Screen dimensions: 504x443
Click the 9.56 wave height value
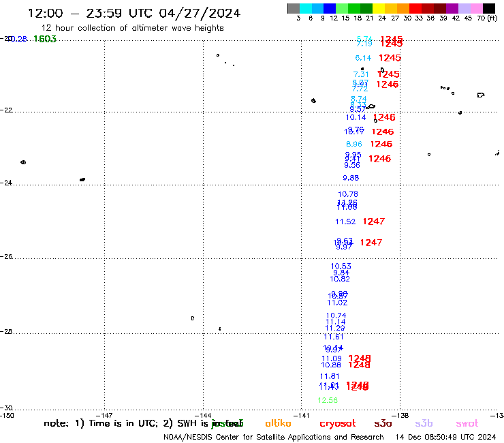352,165
